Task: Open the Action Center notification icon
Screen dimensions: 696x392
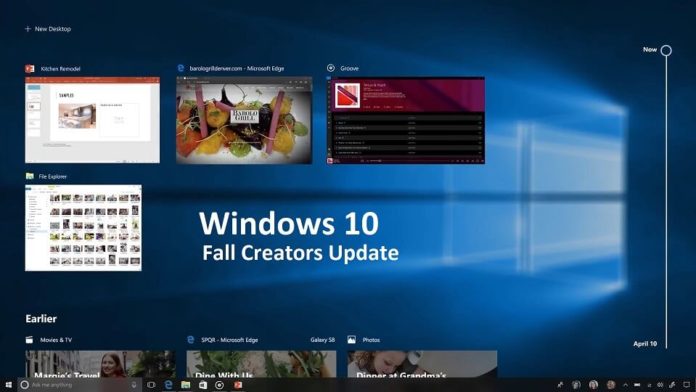Action: (687, 385)
